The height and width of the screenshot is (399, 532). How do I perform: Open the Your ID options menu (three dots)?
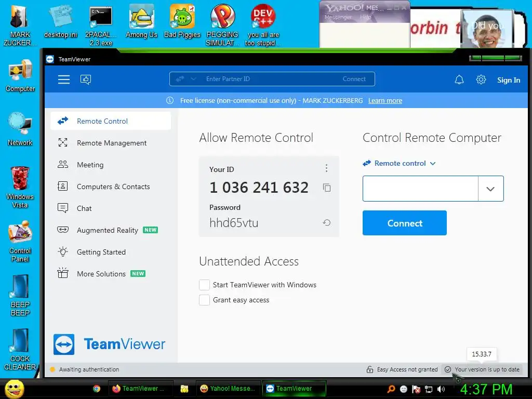pyautogui.click(x=326, y=168)
